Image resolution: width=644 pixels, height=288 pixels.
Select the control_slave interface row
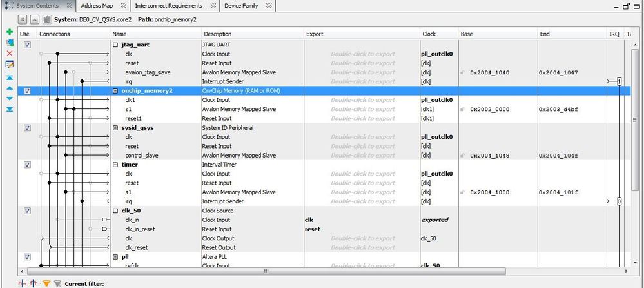[142, 156]
